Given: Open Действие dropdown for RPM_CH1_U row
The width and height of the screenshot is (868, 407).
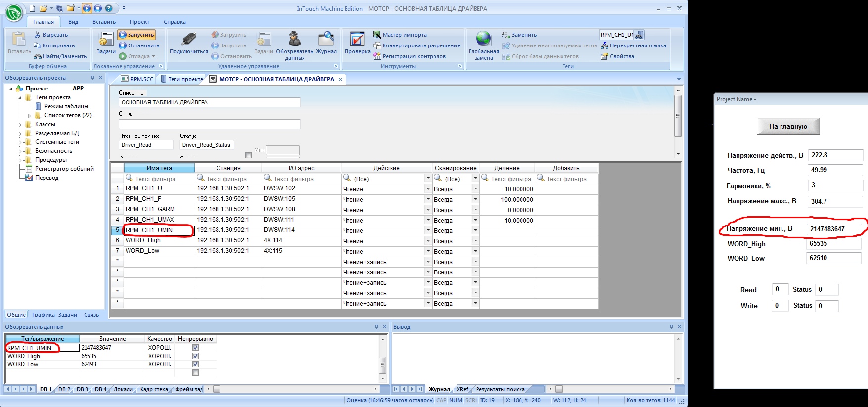Looking at the screenshot, I should point(428,189).
